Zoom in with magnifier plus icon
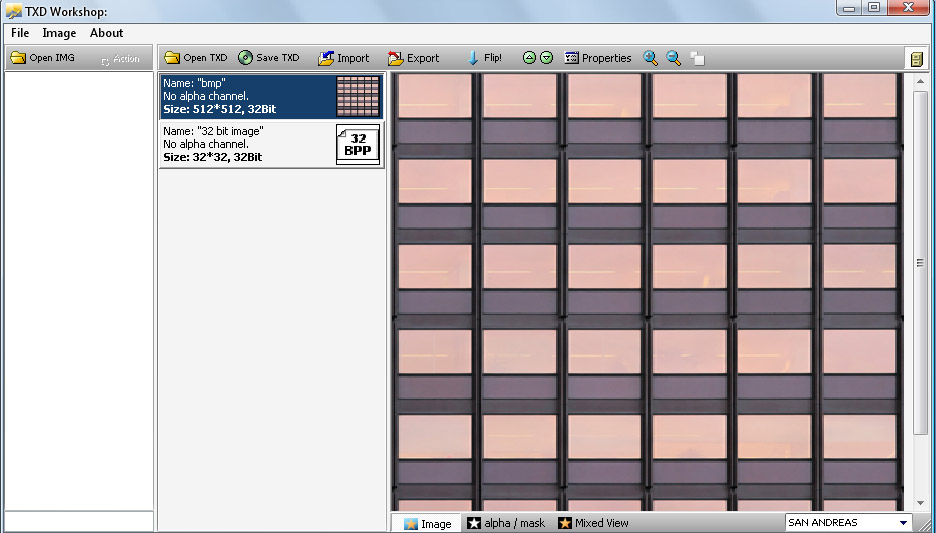 (650, 58)
